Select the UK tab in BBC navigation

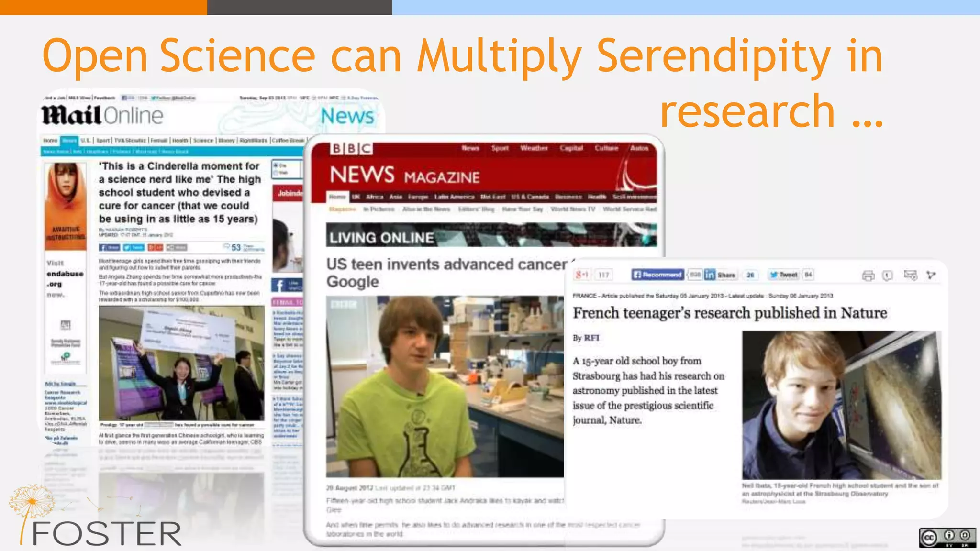(356, 197)
